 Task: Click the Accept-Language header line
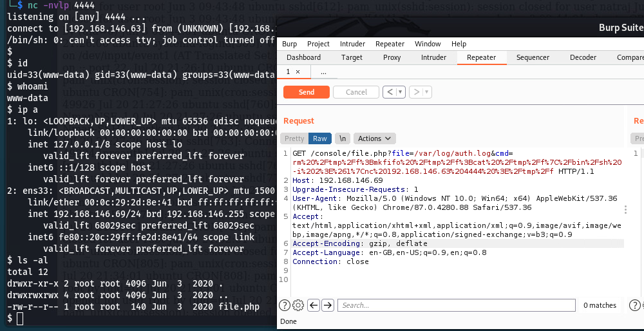coord(390,252)
